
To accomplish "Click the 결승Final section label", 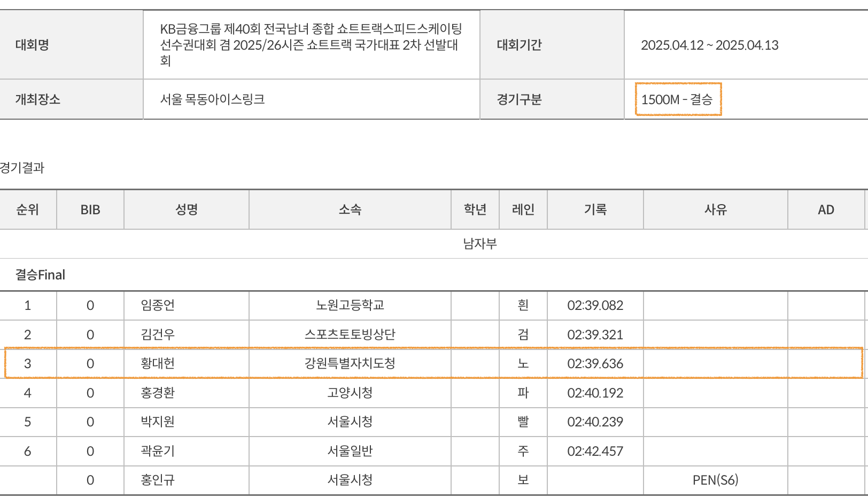I will pos(40,275).
